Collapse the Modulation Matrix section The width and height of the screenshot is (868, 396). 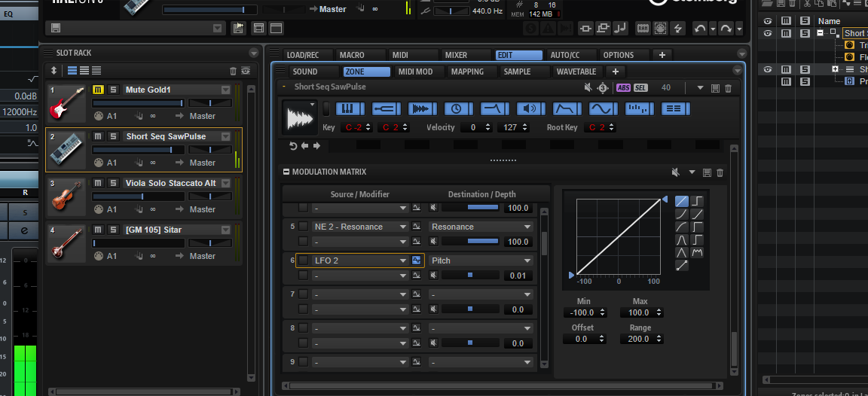(x=286, y=172)
